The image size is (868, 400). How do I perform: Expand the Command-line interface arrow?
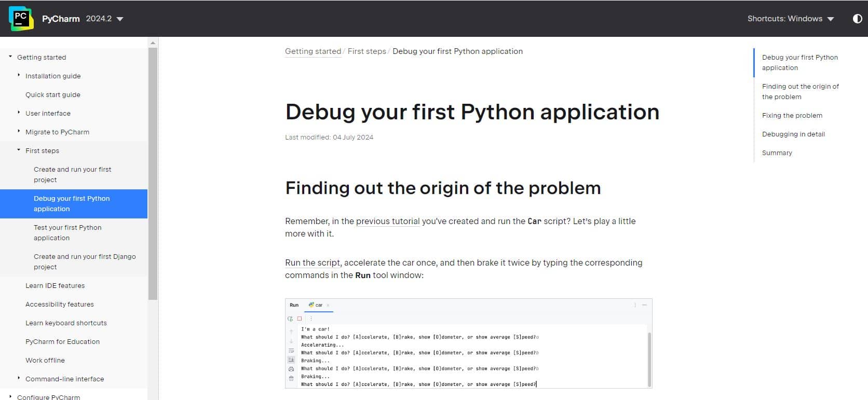coord(19,378)
